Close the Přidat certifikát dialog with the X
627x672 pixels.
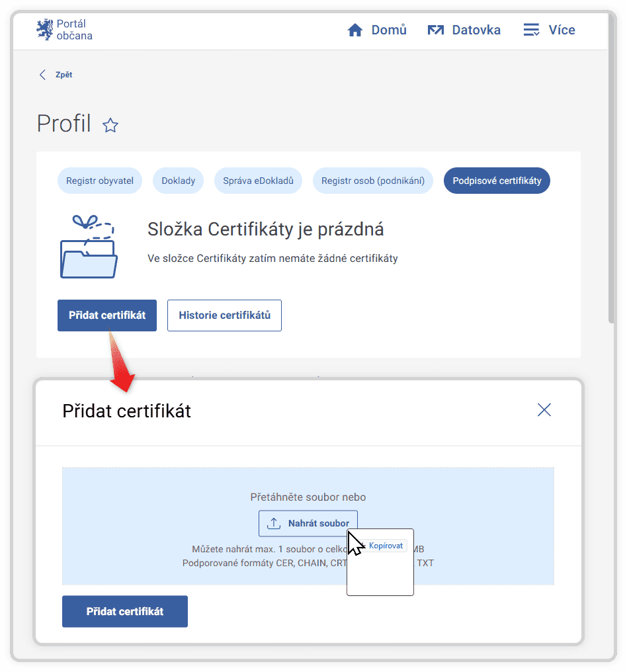click(x=544, y=410)
